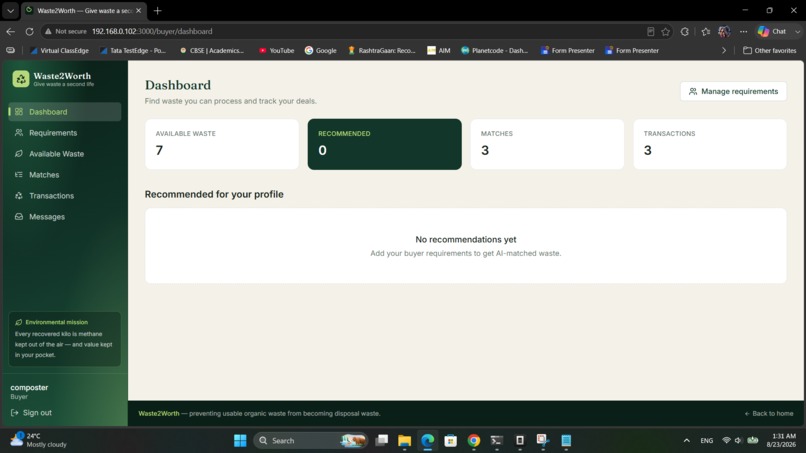The image size is (806, 453).
Task: Click the Back to home link
Action: pos(769,413)
